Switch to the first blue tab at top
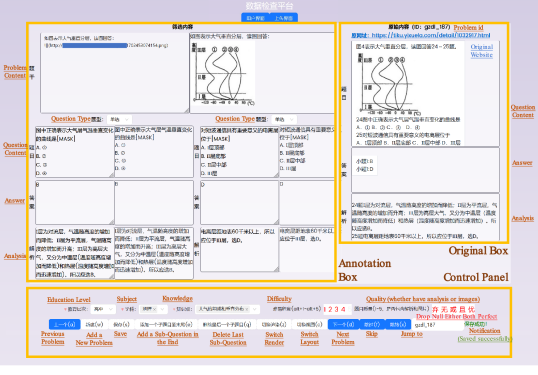The width and height of the screenshot is (538, 375). [x=255, y=18]
